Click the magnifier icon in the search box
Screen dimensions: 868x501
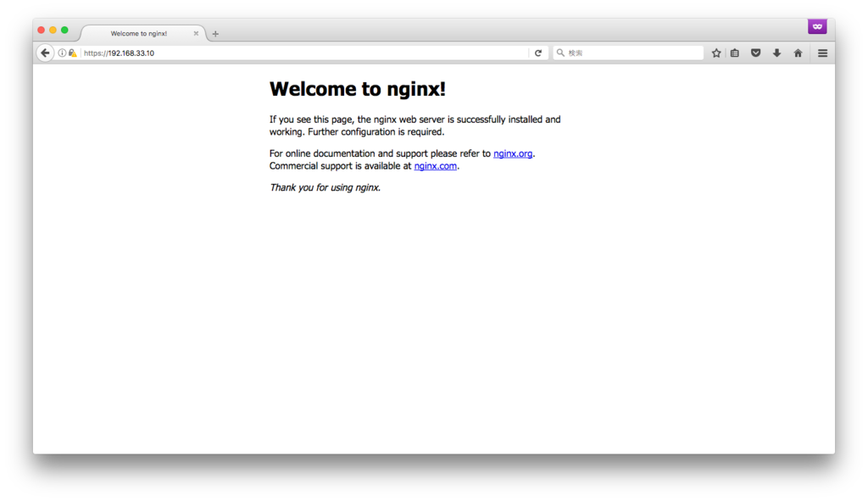click(x=560, y=53)
